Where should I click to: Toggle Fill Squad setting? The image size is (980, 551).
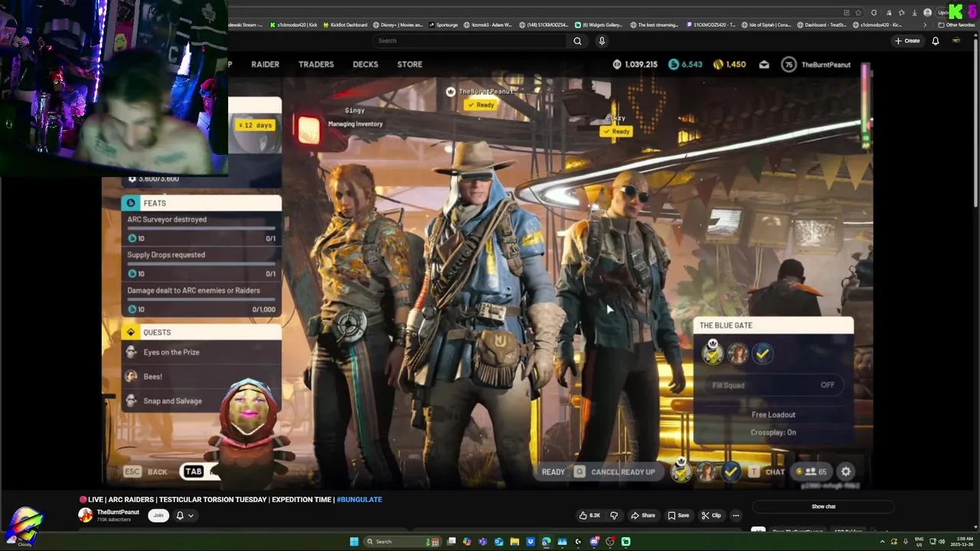[773, 385]
